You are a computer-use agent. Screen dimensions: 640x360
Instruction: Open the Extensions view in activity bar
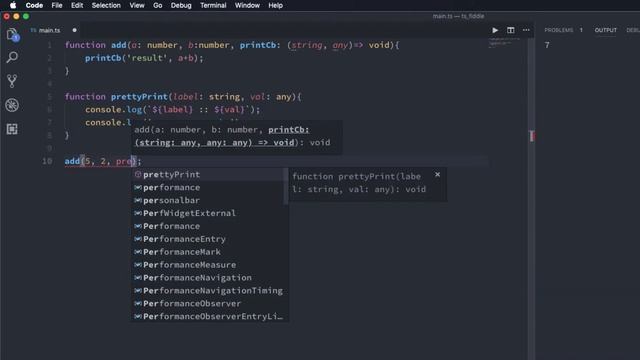tap(12, 129)
